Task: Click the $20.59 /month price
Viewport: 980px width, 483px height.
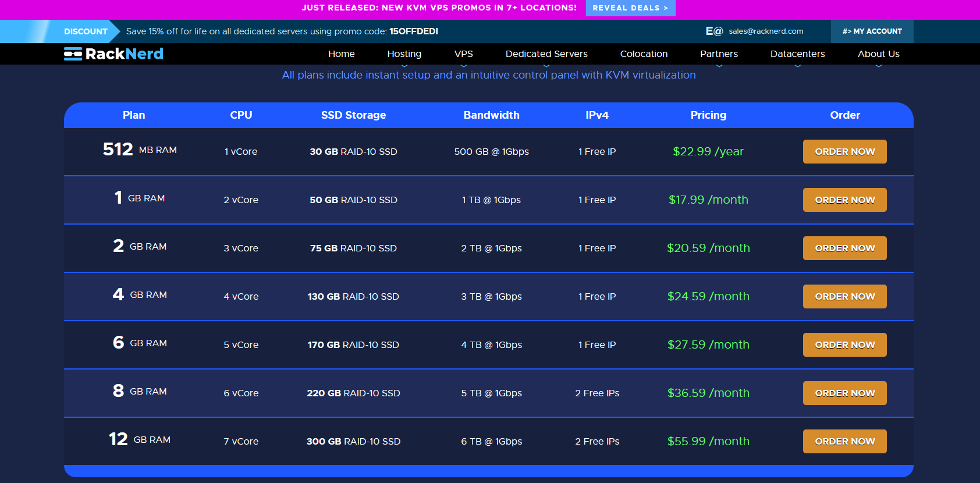Action: [x=708, y=248]
